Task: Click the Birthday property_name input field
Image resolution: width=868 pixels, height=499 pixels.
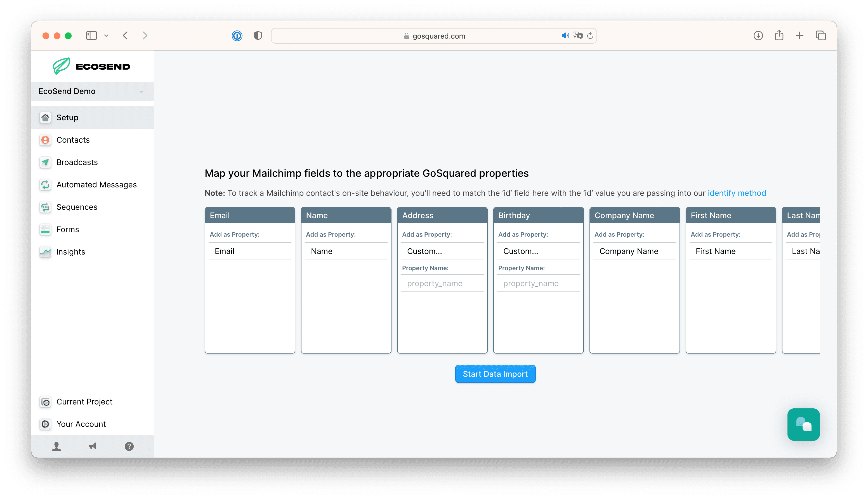Action: (x=538, y=283)
